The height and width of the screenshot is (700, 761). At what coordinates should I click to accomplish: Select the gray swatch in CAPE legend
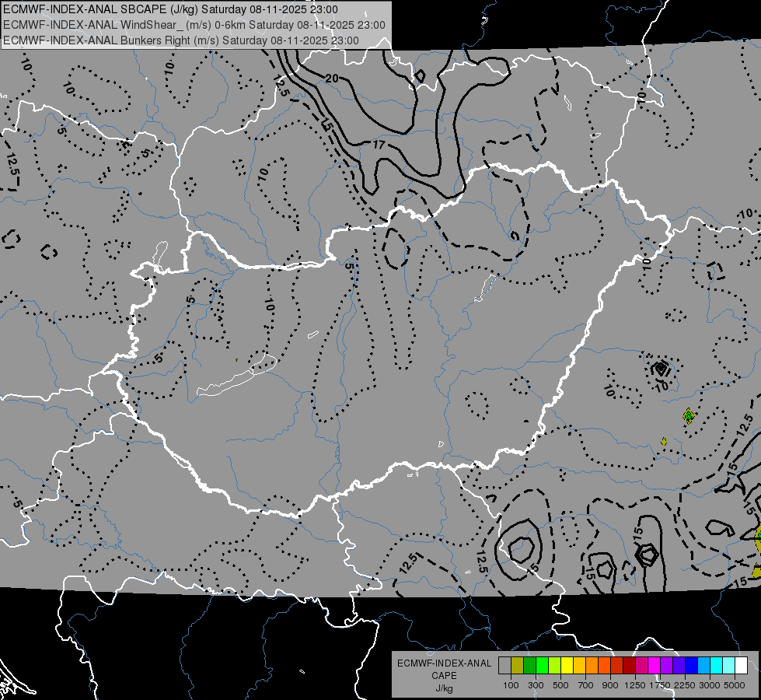504,665
